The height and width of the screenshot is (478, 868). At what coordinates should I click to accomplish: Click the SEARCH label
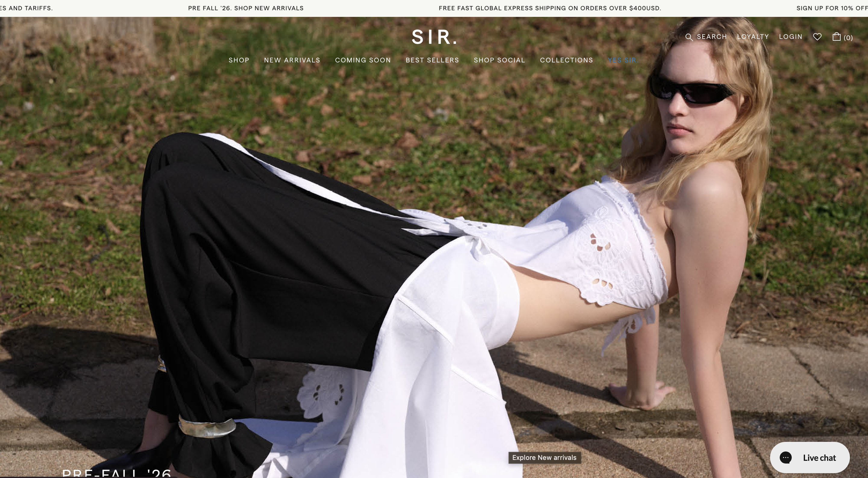(x=712, y=36)
